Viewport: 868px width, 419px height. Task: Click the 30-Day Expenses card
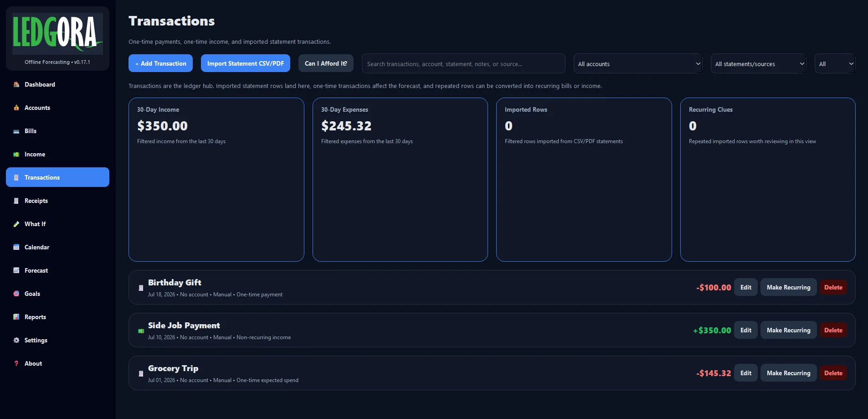point(400,180)
